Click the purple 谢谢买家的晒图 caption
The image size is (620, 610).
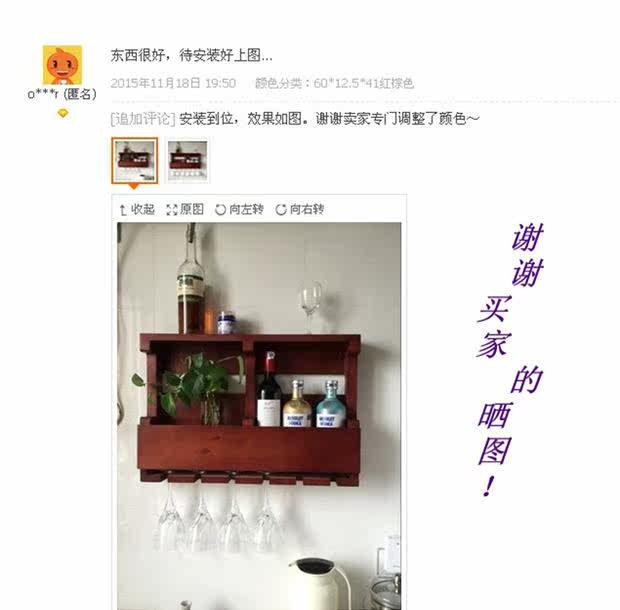click(510, 360)
